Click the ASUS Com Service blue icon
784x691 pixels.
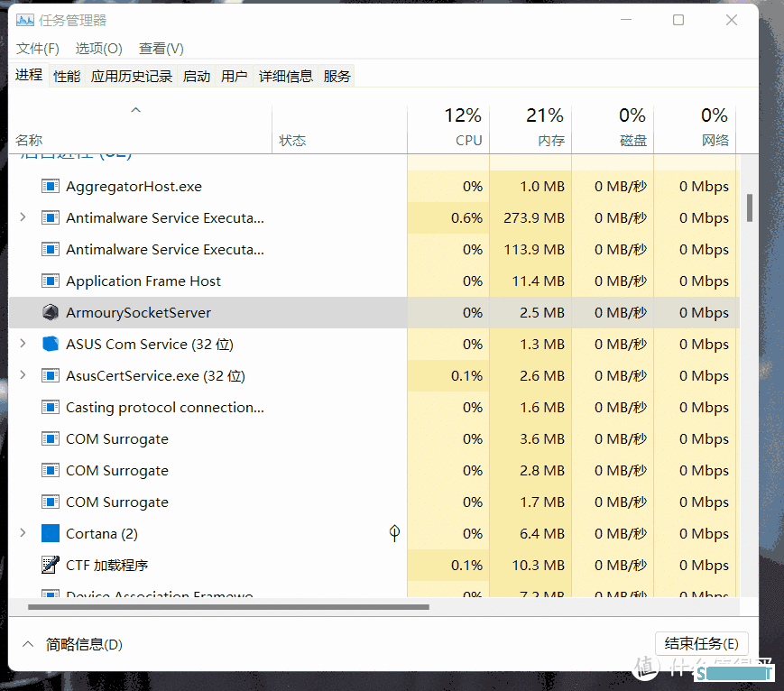click(50, 344)
